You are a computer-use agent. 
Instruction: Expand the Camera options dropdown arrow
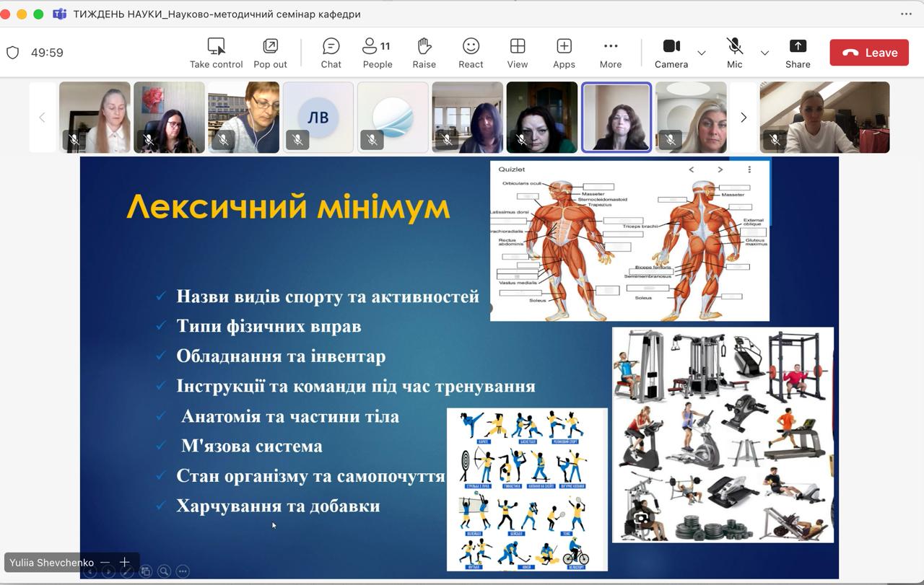pos(702,53)
